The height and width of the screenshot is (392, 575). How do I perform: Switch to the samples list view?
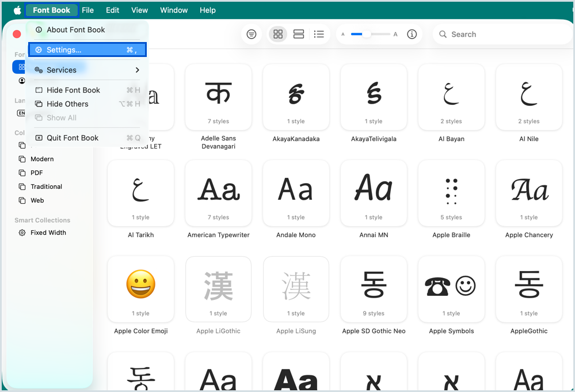[298, 34]
